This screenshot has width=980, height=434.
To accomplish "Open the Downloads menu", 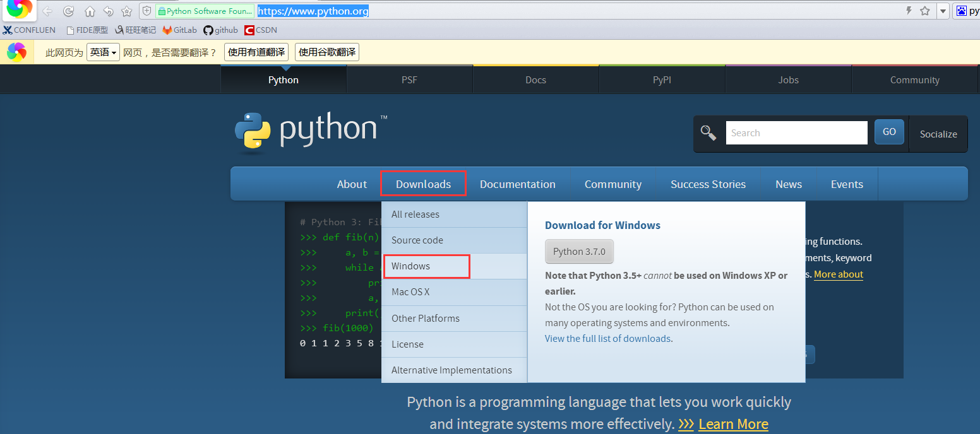I will click(423, 184).
